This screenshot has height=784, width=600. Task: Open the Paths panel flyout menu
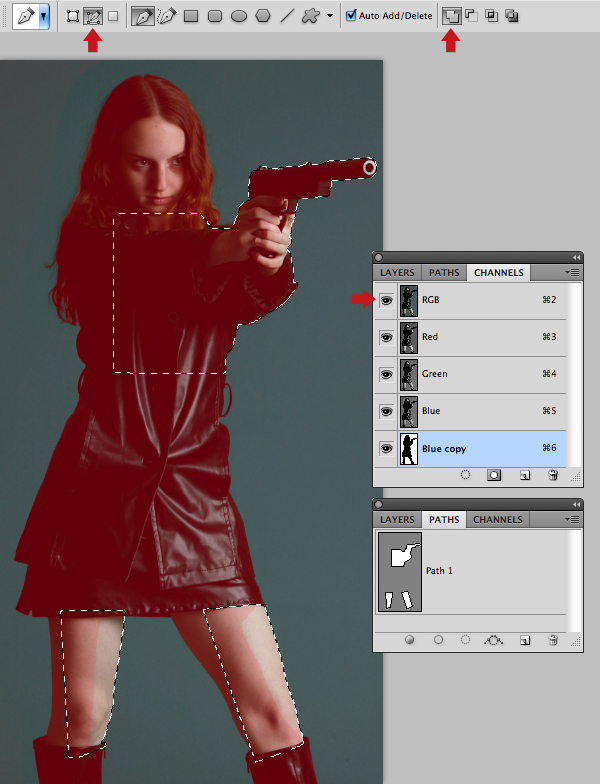[572, 520]
